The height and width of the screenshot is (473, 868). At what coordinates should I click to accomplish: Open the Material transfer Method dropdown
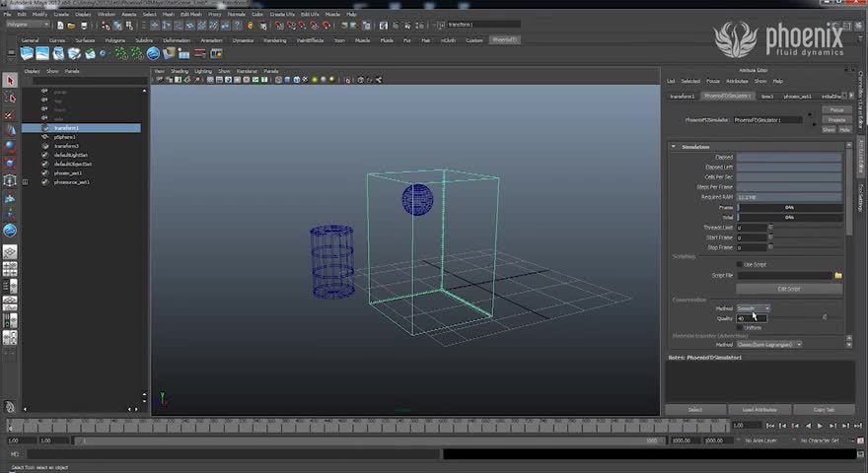click(x=769, y=344)
